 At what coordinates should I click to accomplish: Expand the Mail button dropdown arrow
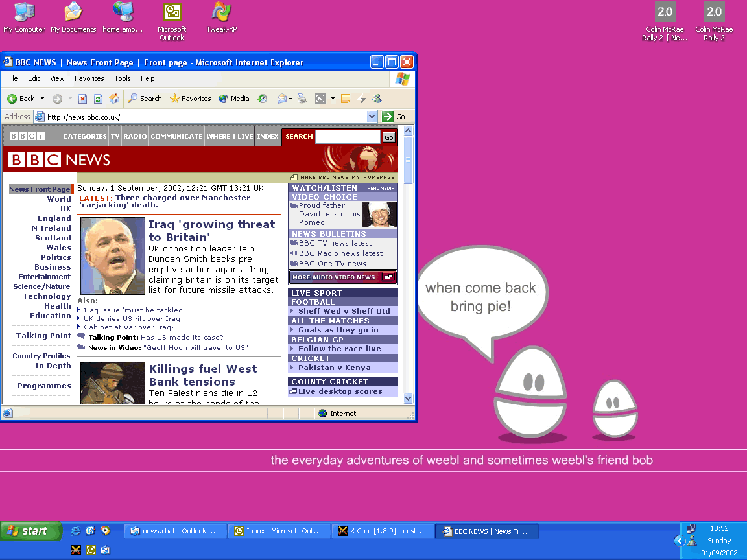pos(290,99)
